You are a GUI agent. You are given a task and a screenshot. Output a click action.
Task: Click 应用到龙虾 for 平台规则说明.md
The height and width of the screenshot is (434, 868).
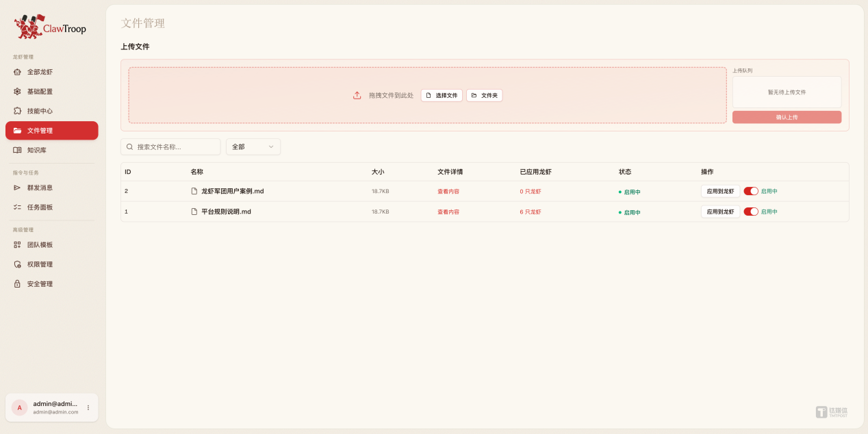[x=720, y=212]
